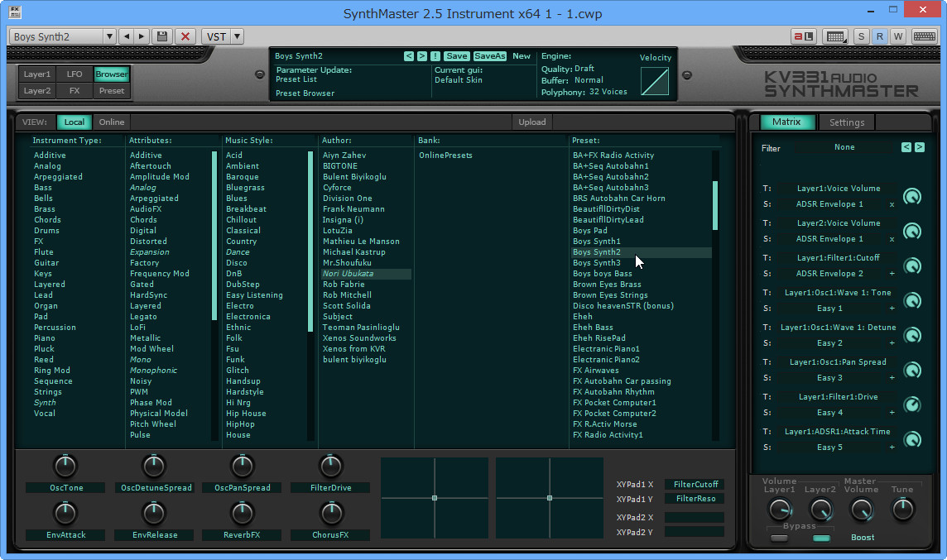Image resolution: width=947 pixels, height=560 pixels.
Task: Toggle the W automation write button
Action: pyautogui.click(x=898, y=36)
